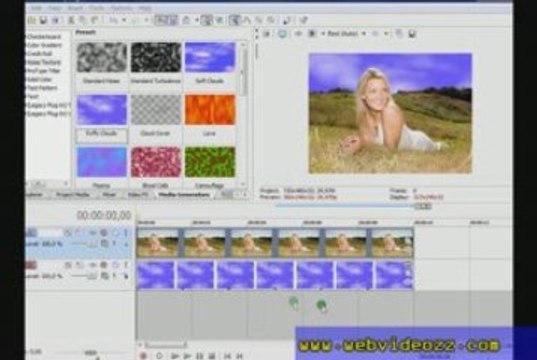
Task: Select Solid Color in the generators list
Action: point(39,79)
